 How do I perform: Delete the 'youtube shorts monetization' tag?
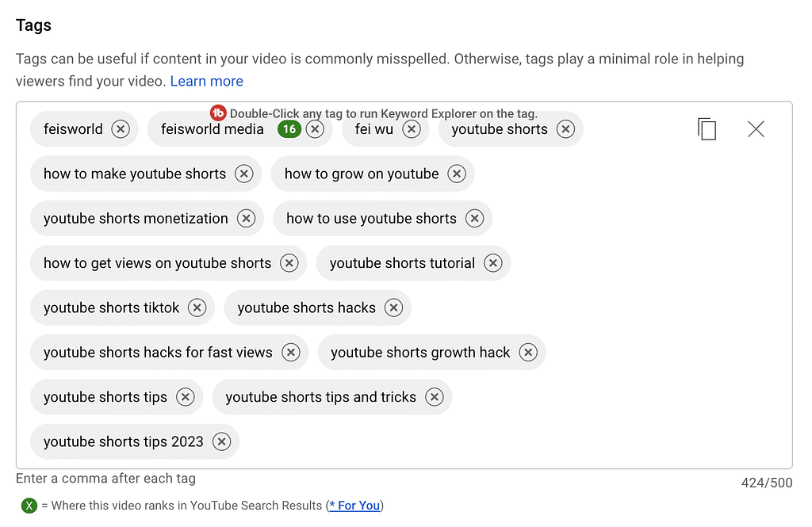pyautogui.click(x=247, y=218)
